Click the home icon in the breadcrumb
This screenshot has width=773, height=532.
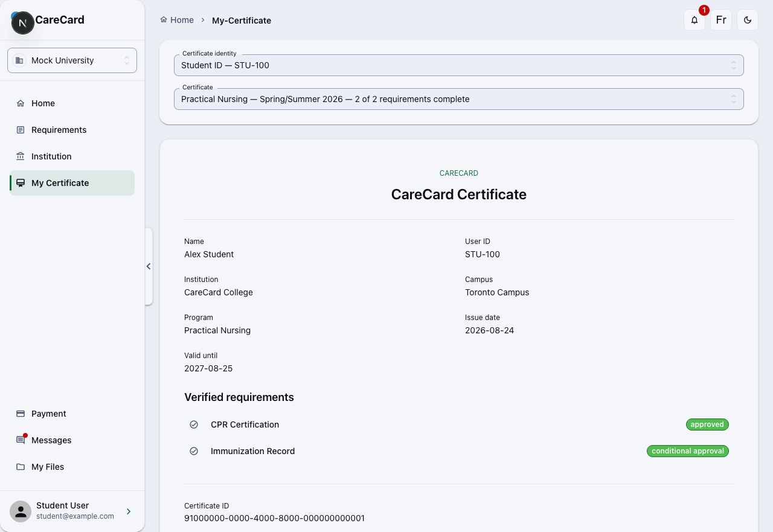click(164, 20)
